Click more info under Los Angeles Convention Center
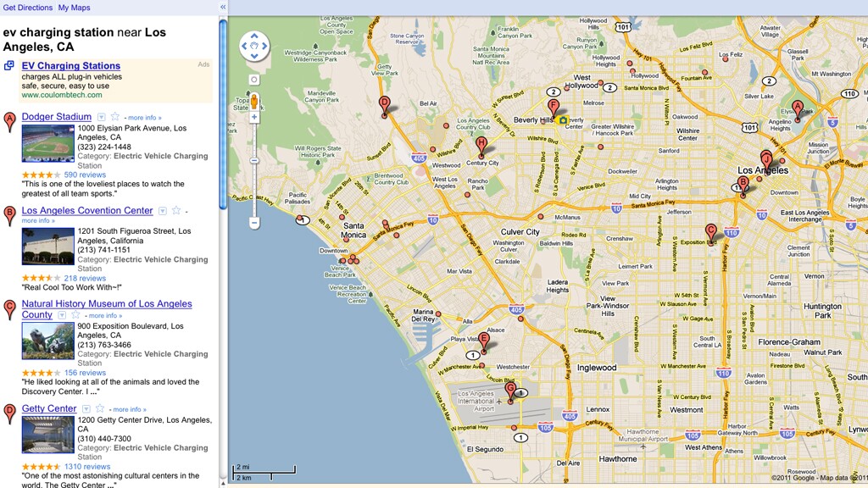 click(38, 221)
